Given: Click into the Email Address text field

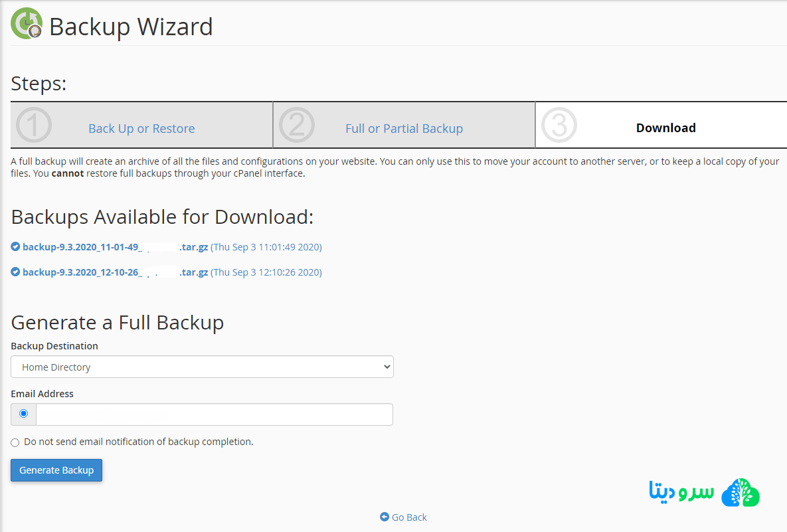Looking at the screenshot, I should (x=214, y=414).
